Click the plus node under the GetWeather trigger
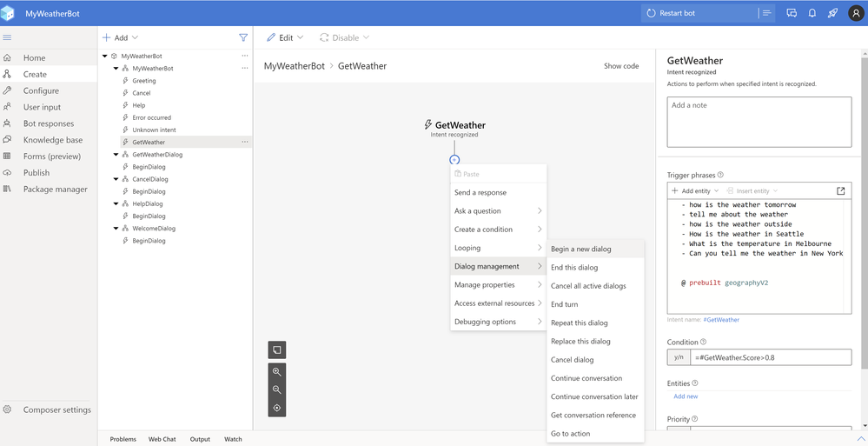Image resolution: width=868 pixels, height=446 pixels. pyautogui.click(x=454, y=160)
